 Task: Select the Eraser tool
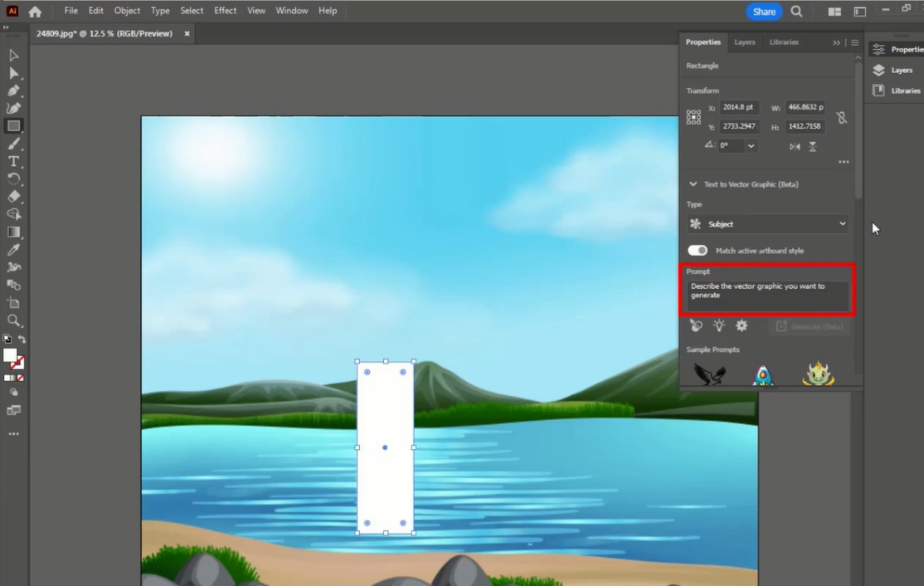pos(13,197)
